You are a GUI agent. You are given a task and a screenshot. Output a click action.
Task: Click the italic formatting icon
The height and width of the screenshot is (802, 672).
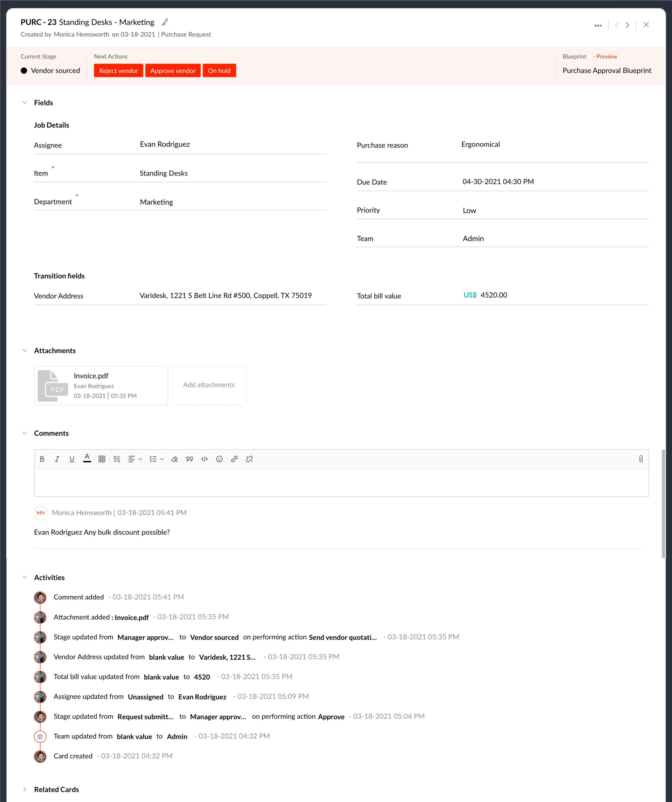57,459
